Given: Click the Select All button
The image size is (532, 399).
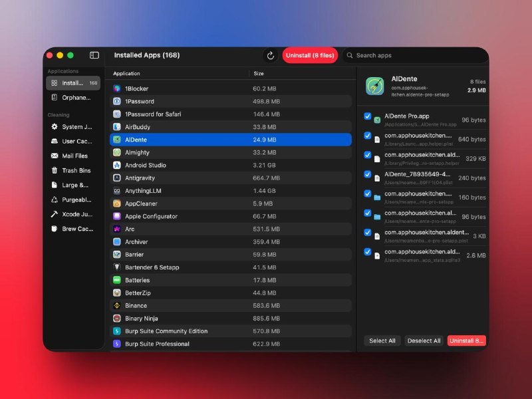Looking at the screenshot, I should click(x=382, y=340).
